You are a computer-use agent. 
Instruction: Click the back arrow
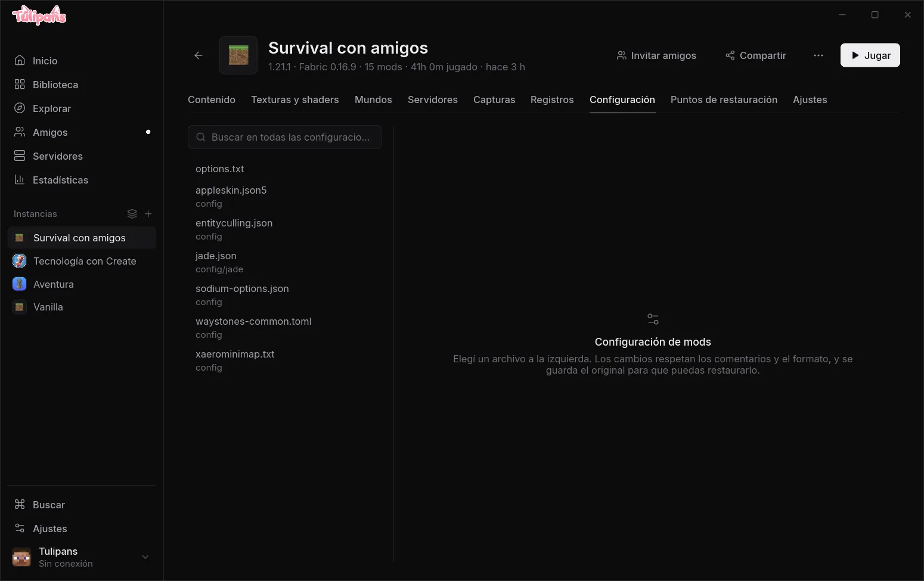tap(199, 55)
